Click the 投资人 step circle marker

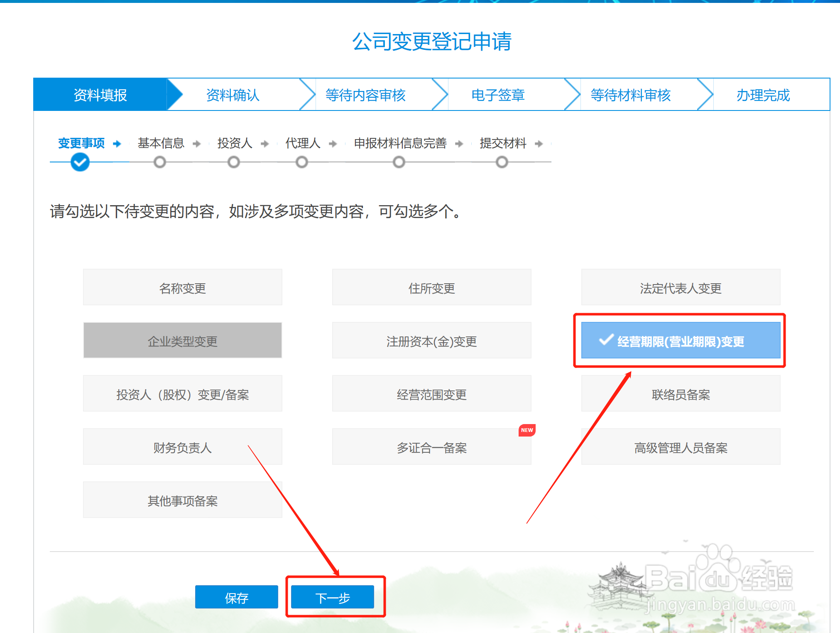[x=234, y=162]
